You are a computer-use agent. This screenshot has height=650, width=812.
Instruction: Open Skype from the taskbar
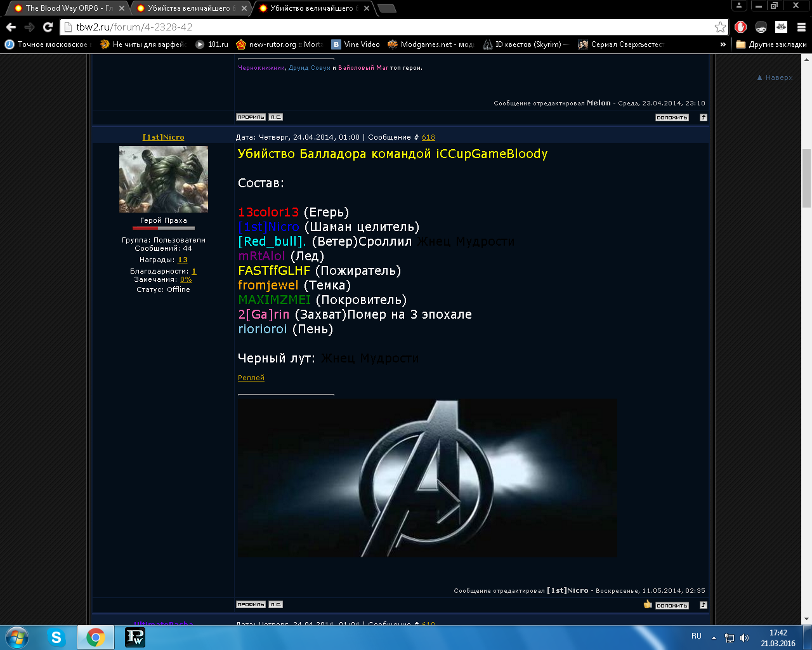56,637
